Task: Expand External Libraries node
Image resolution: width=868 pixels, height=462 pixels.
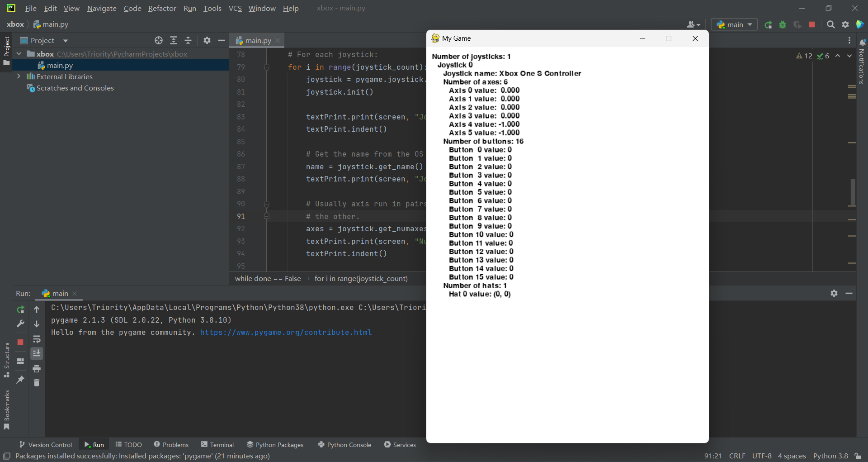Action: point(19,76)
